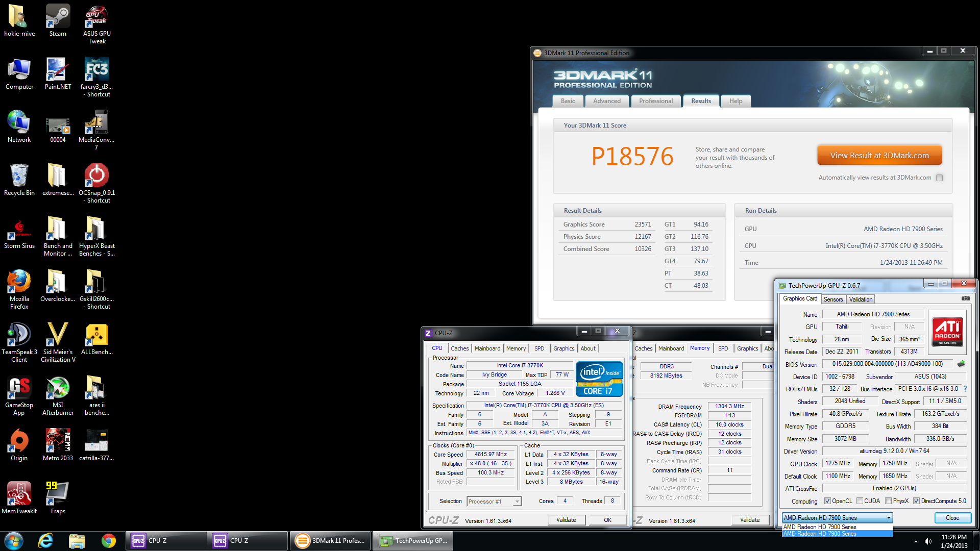980x551 pixels.
Task: Open CPU-Z Caches tab in front window
Action: (459, 348)
